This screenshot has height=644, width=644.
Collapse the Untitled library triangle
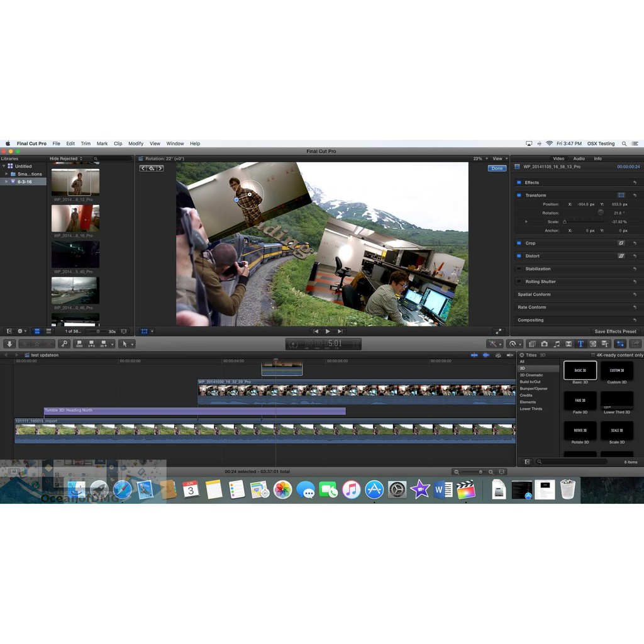point(4,166)
